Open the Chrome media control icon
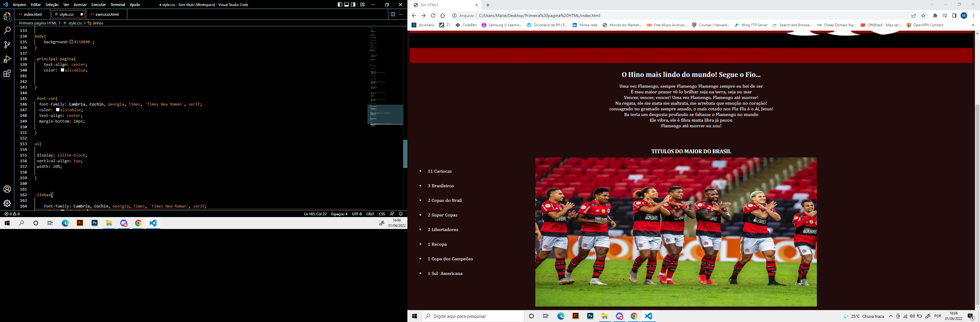The height and width of the screenshot is (322, 980). click(945, 16)
